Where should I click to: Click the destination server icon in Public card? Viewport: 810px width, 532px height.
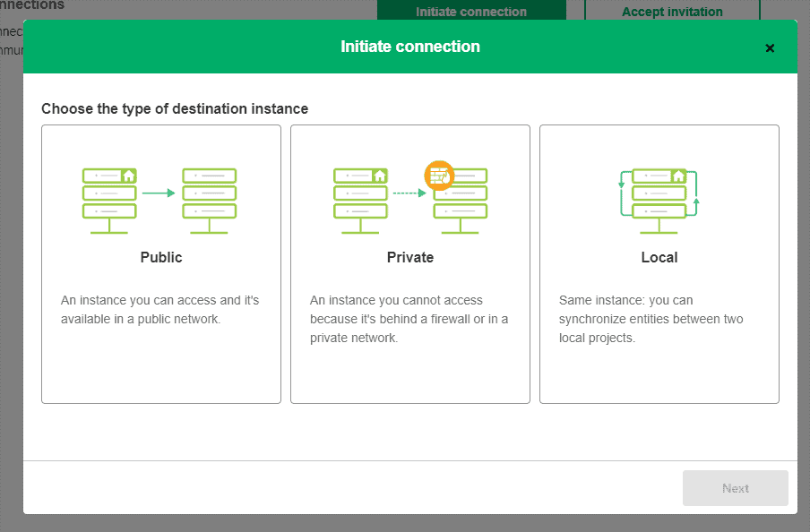pyautogui.click(x=209, y=200)
